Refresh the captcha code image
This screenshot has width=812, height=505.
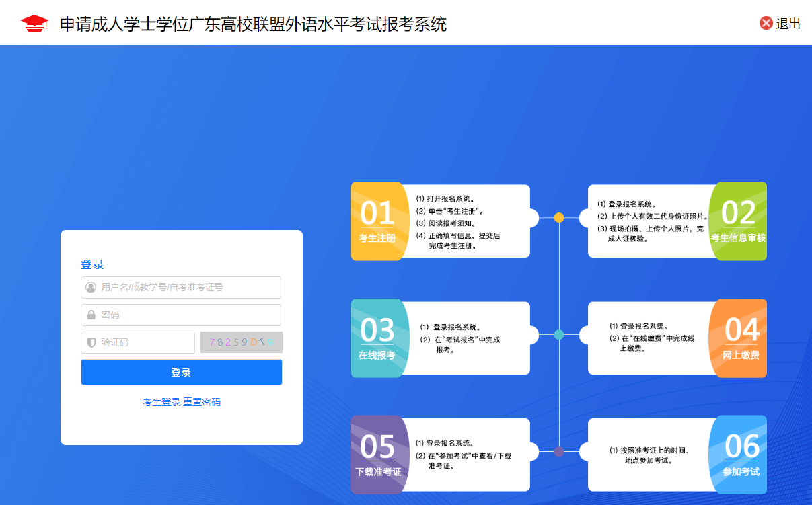(241, 342)
